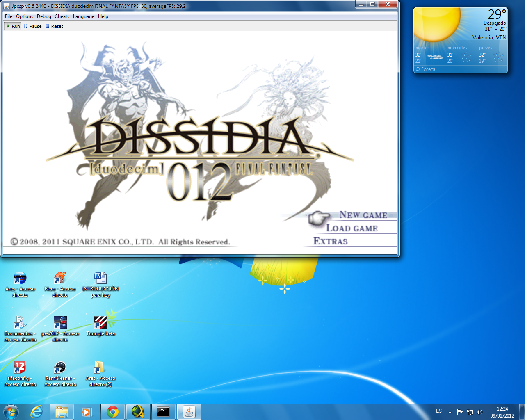The image size is (525, 420).
Task: Select the RamCleaner shortcut icon
Action: [60, 374]
